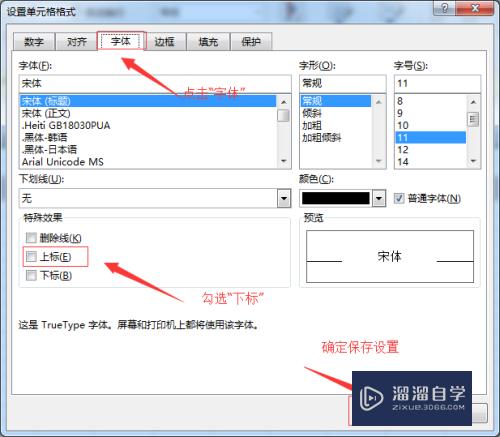
Task: Click font list scroll up arrow
Action: coord(284,102)
